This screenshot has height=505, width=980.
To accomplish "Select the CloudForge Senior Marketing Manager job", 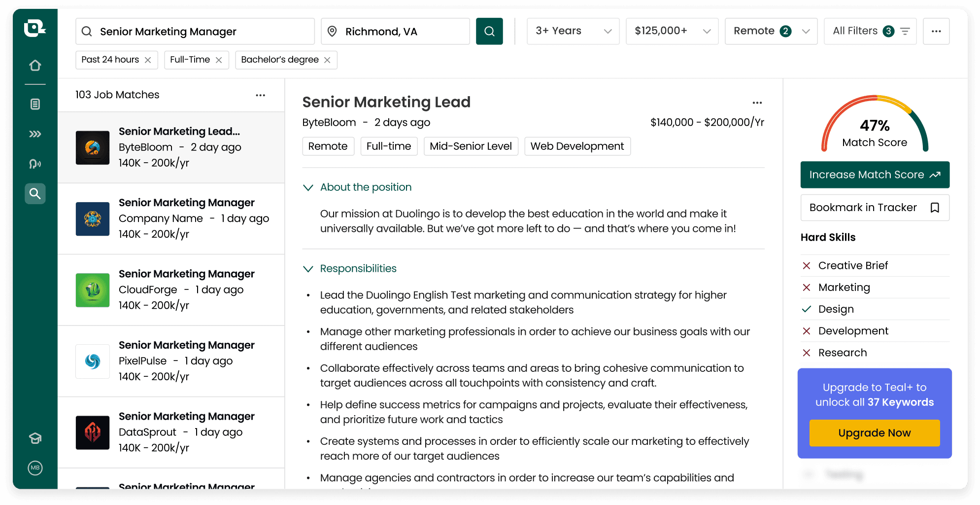I will click(x=171, y=290).
